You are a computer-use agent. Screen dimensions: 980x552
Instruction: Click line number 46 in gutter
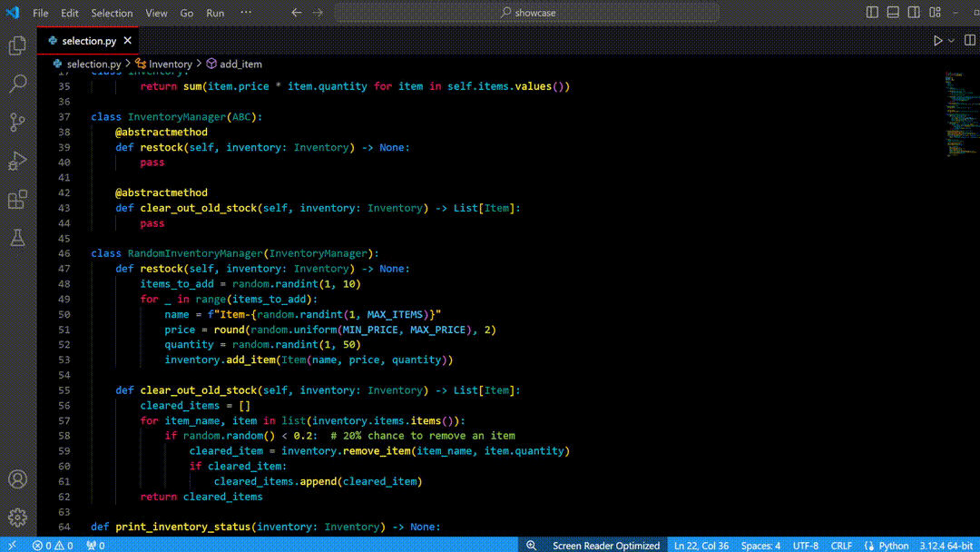click(64, 253)
